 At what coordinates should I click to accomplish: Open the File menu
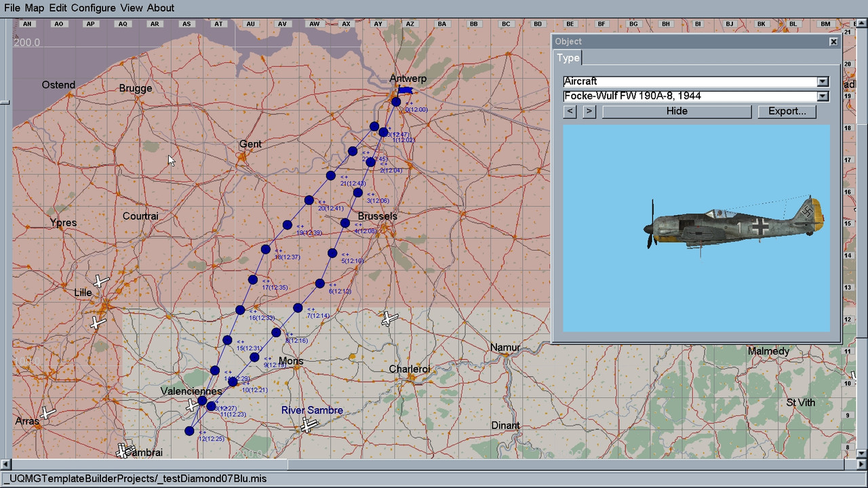[12, 8]
